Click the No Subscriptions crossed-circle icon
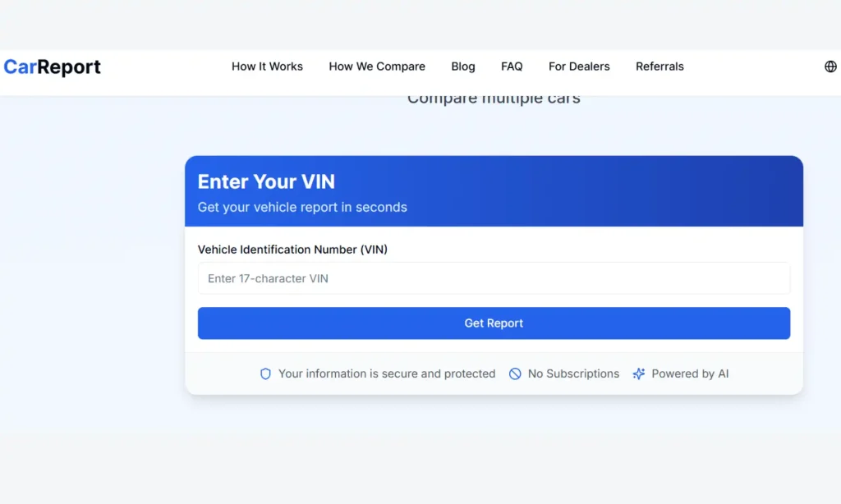Image resolution: width=841 pixels, height=504 pixels. point(515,373)
